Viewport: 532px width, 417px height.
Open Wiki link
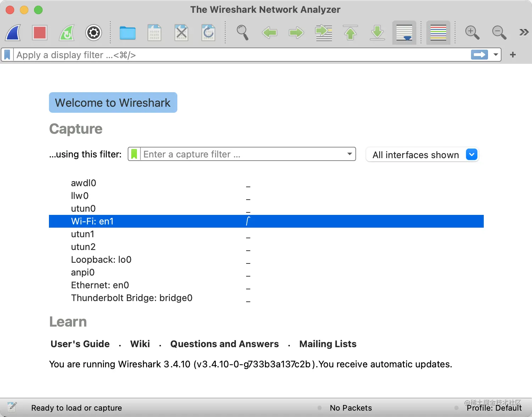tap(140, 344)
